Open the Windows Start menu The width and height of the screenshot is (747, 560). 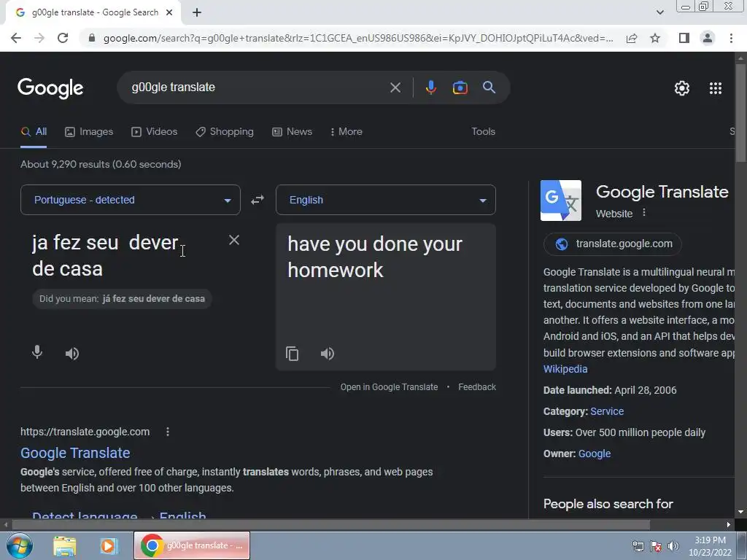click(20, 545)
